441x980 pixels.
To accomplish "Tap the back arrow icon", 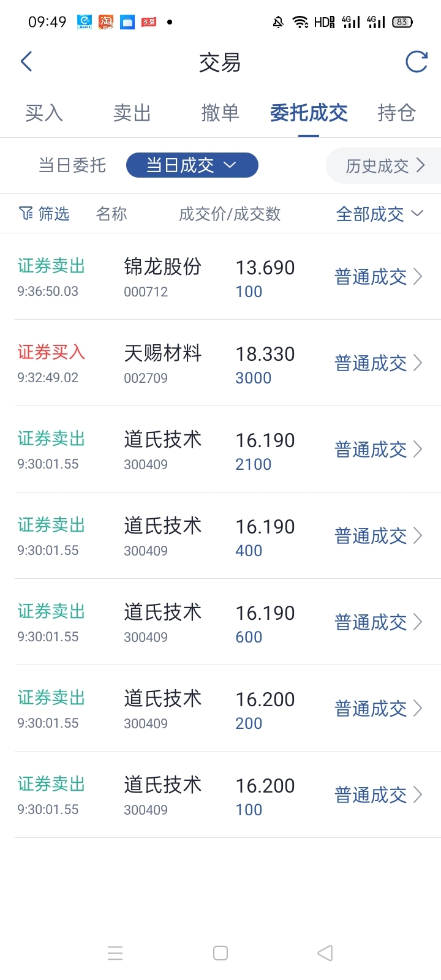I will click(26, 62).
